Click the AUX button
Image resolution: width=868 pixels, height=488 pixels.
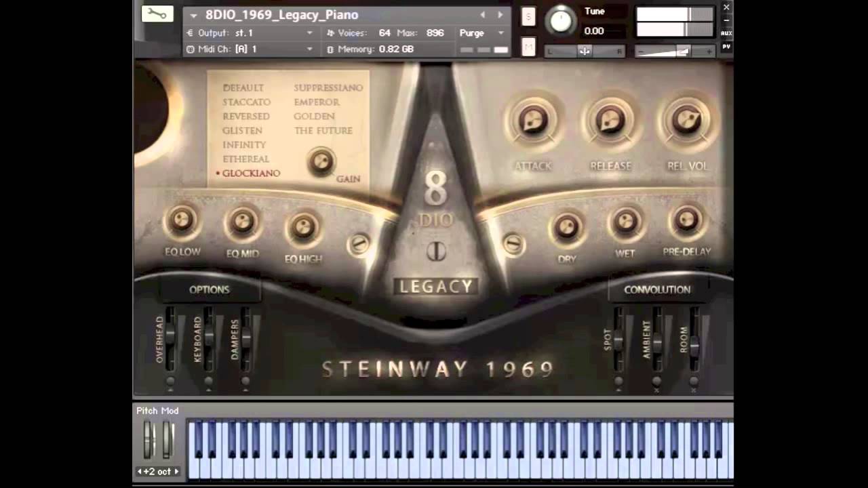click(726, 33)
